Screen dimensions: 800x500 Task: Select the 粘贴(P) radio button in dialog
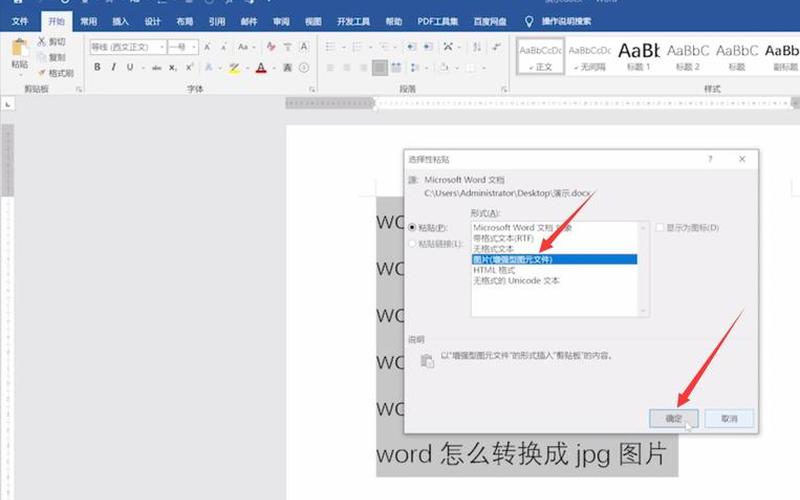click(412, 228)
